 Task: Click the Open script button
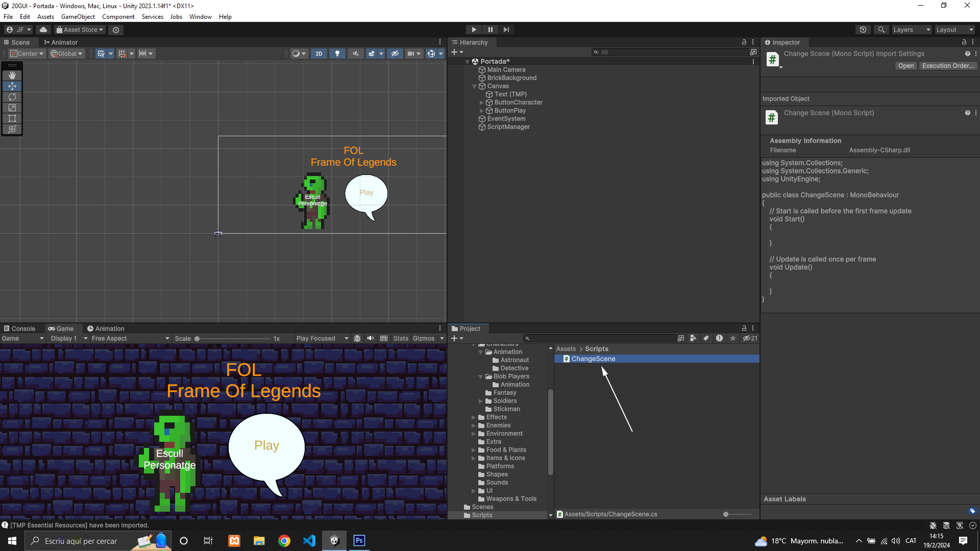point(906,66)
